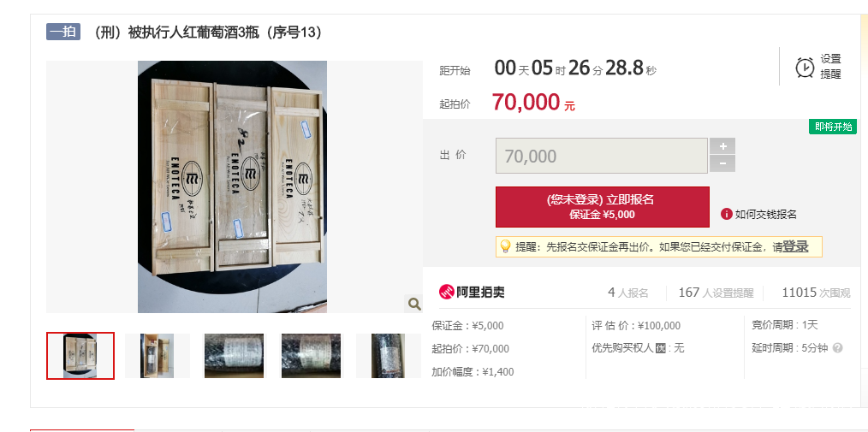Click the lightbulb reminder icon
This screenshot has height=432, width=868.
coord(505,246)
